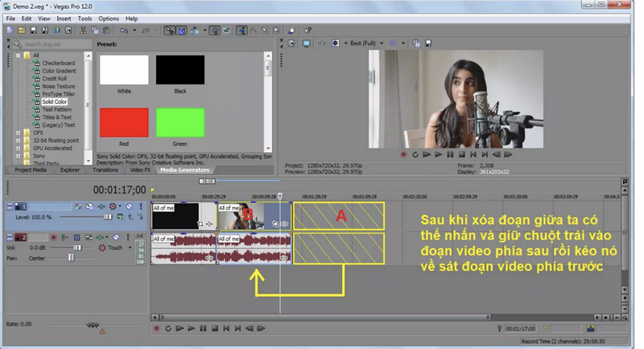Copy snapshot to clipboard in preview
Image resolution: width=644 pixels, height=349 pixels.
416,44
